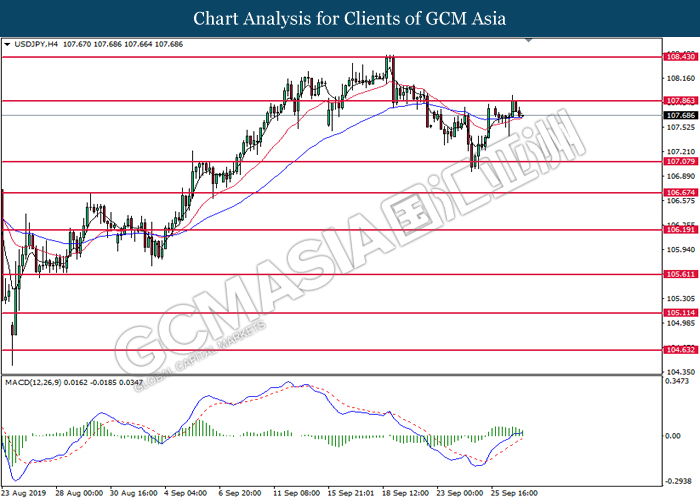Click the chart shift marker at the top
700x500 pixels.
[529, 40]
